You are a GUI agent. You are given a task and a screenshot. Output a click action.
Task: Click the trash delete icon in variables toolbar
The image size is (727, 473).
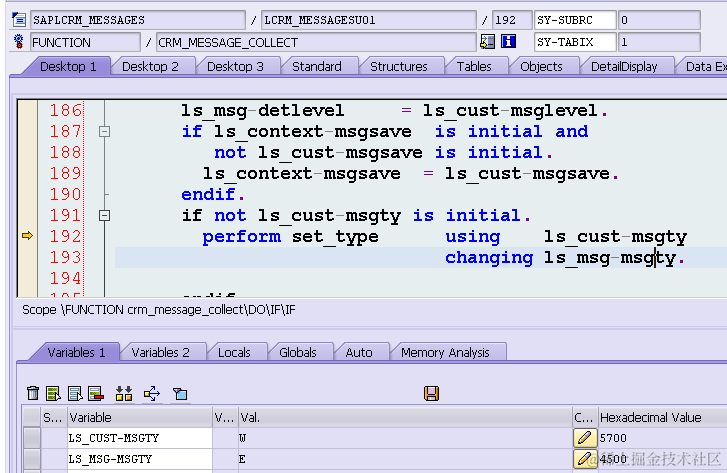click(x=33, y=393)
